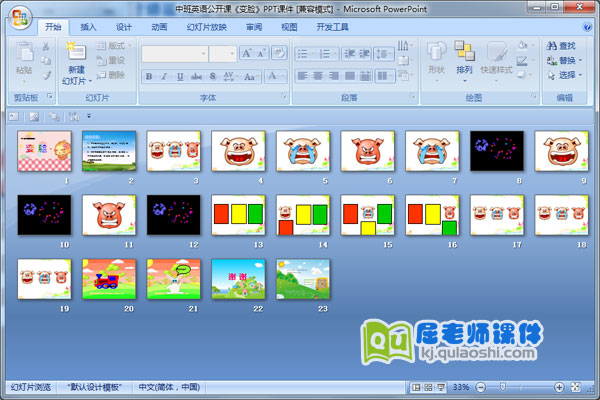Click the Text Direction icon

coord(405,46)
